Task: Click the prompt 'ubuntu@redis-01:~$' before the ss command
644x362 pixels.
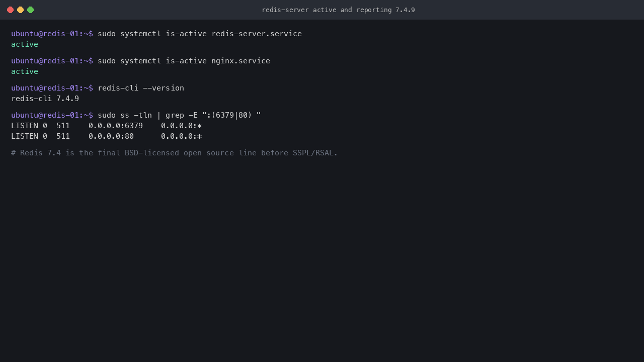Action: (52, 115)
